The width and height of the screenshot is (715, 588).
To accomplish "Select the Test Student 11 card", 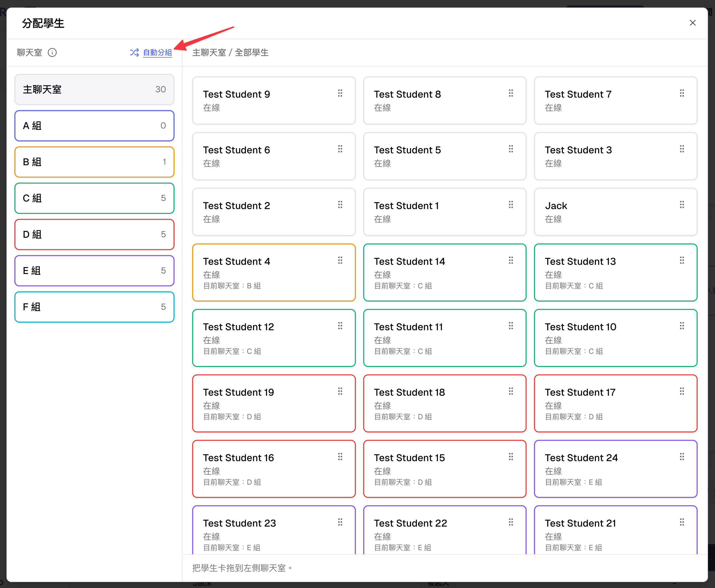I will [x=445, y=338].
